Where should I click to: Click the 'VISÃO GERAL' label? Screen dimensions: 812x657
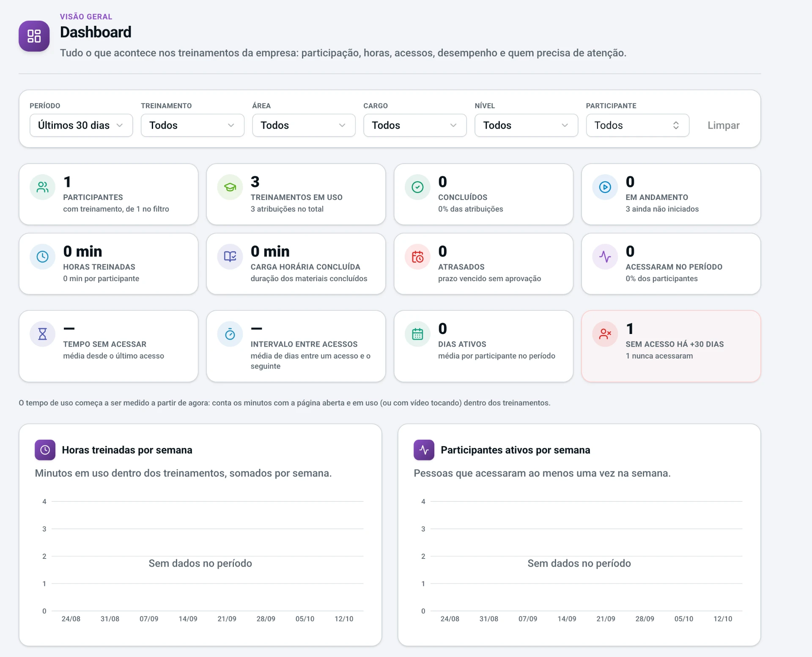(x=86, y=16)
